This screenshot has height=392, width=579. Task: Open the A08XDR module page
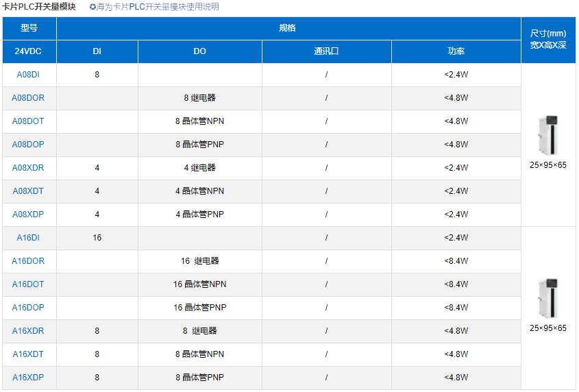28,168
